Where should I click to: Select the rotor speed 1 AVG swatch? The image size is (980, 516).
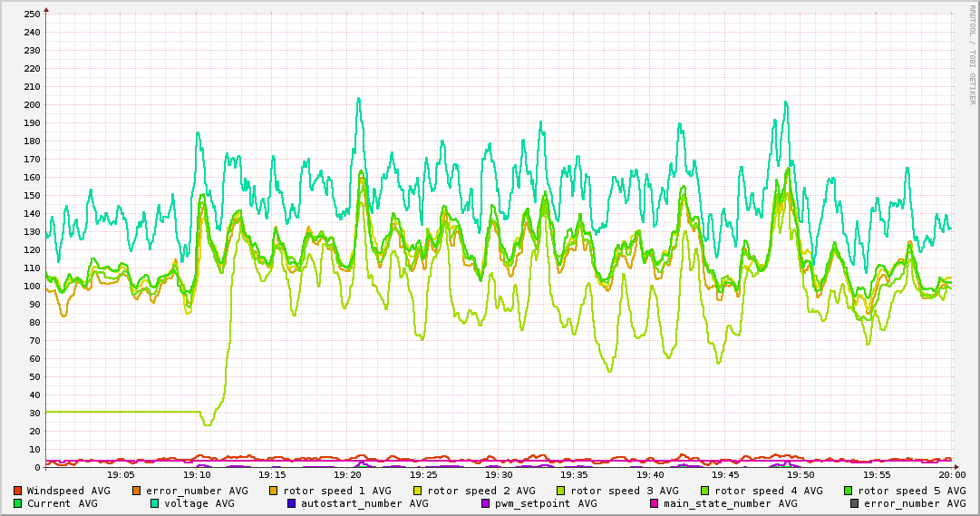pos(274,491)
